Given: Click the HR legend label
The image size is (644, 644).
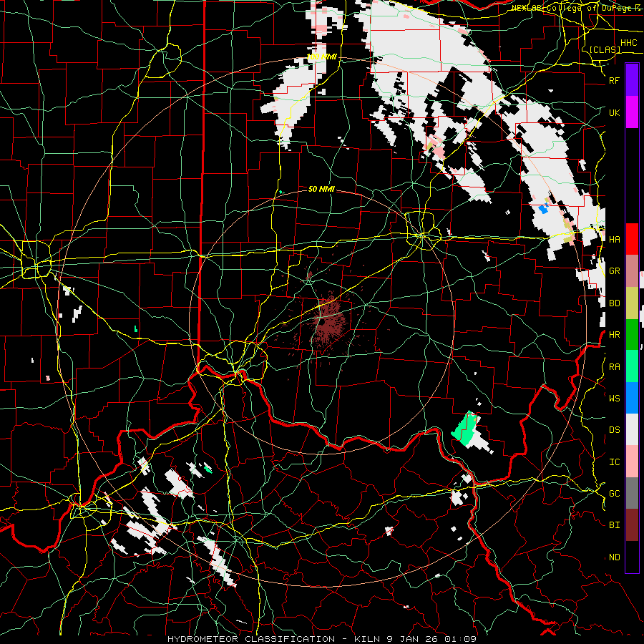Looking at the screenshot, I should pos(614,335).
